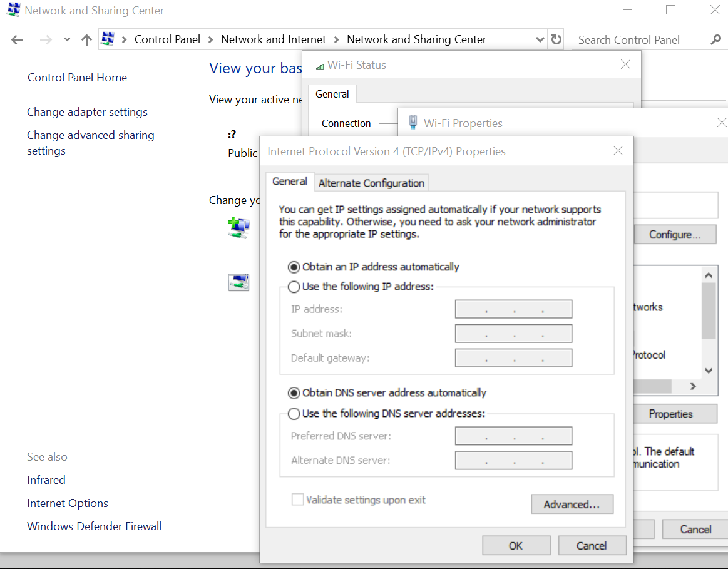This screenshot has height=569, width=728.
Task: Open Network and Internet breadcrumb
Action: coord(274,39)
